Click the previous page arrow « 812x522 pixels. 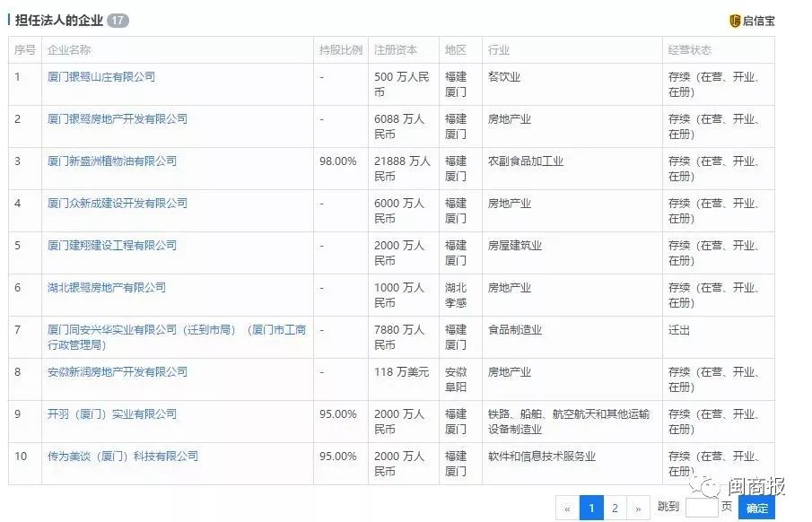tap(566, 507)
